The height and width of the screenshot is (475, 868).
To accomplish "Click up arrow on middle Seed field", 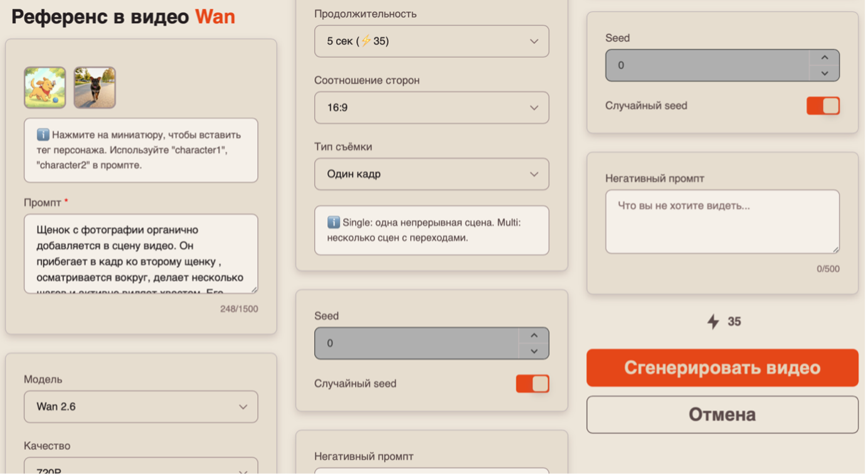I will pos(534,336).
